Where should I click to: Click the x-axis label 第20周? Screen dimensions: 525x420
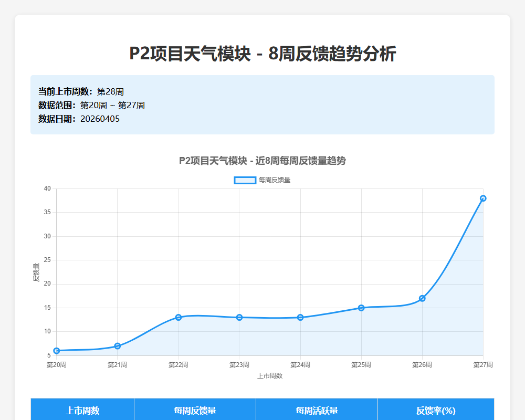(57, 365)
